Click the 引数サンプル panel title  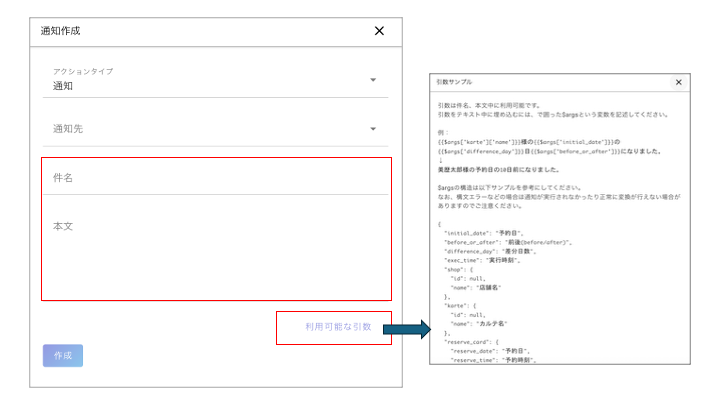(454, 82)
